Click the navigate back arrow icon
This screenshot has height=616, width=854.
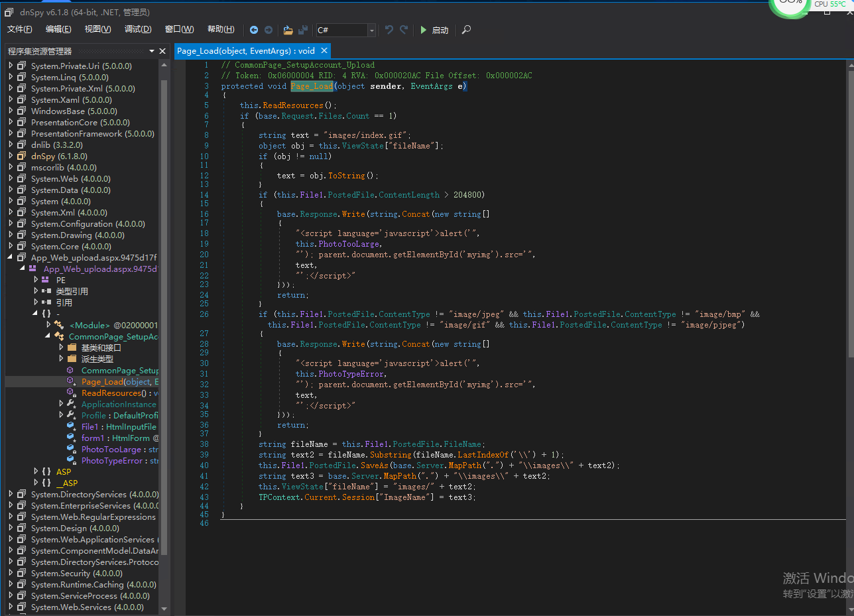[254, 30]
